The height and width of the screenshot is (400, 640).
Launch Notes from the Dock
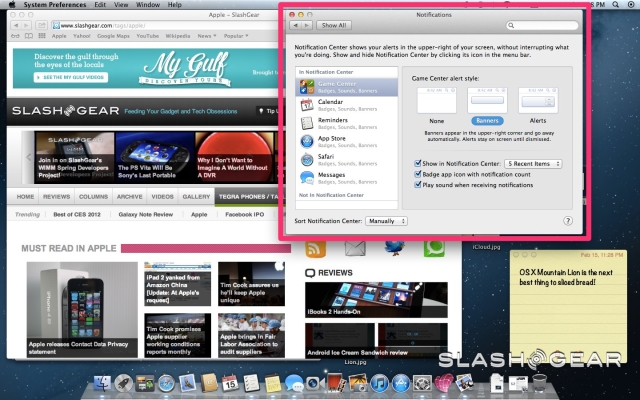point(272,384)
